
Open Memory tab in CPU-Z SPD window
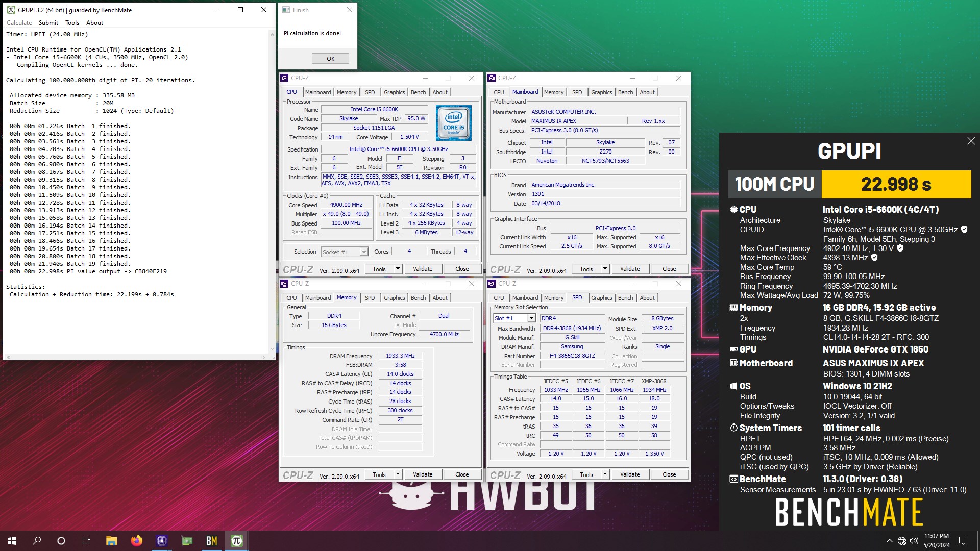point(554,298)
